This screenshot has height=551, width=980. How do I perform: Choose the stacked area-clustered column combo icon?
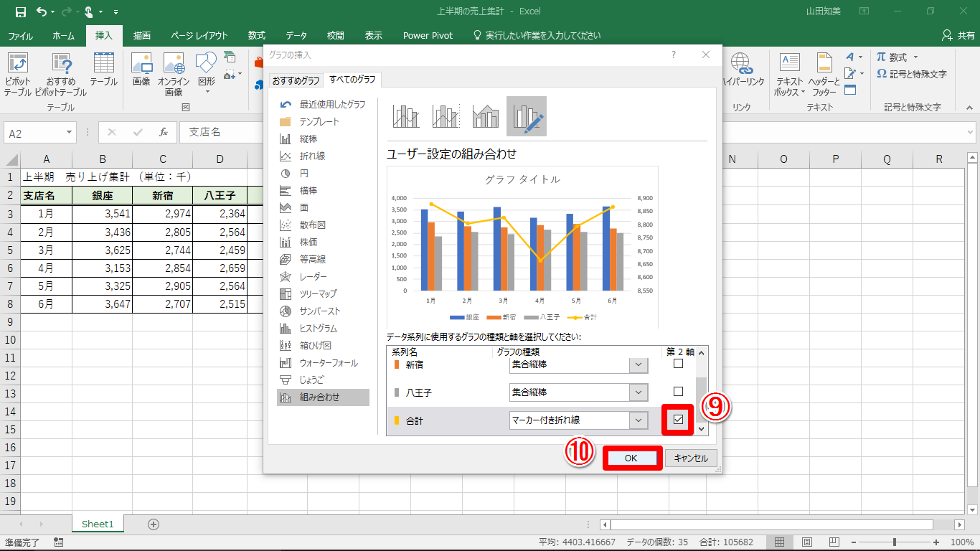pos(486,116)
